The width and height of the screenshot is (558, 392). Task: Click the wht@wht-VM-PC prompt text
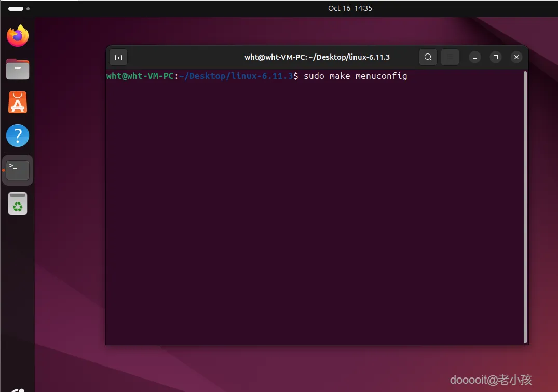[140, 76]
